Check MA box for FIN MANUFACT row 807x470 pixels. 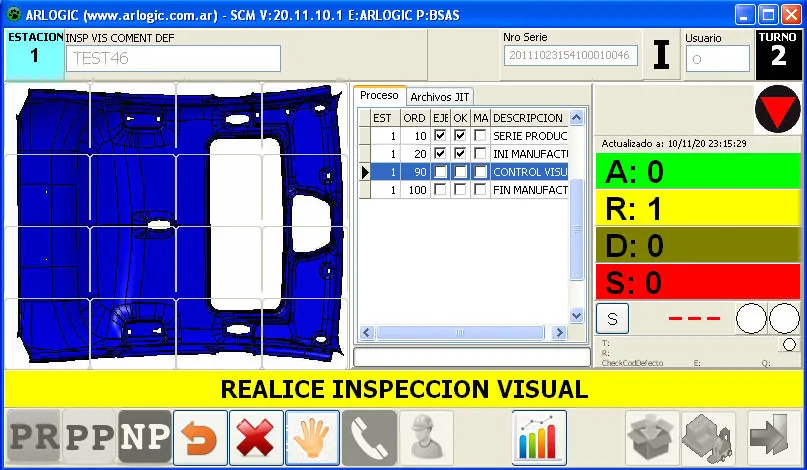point(480,189)
